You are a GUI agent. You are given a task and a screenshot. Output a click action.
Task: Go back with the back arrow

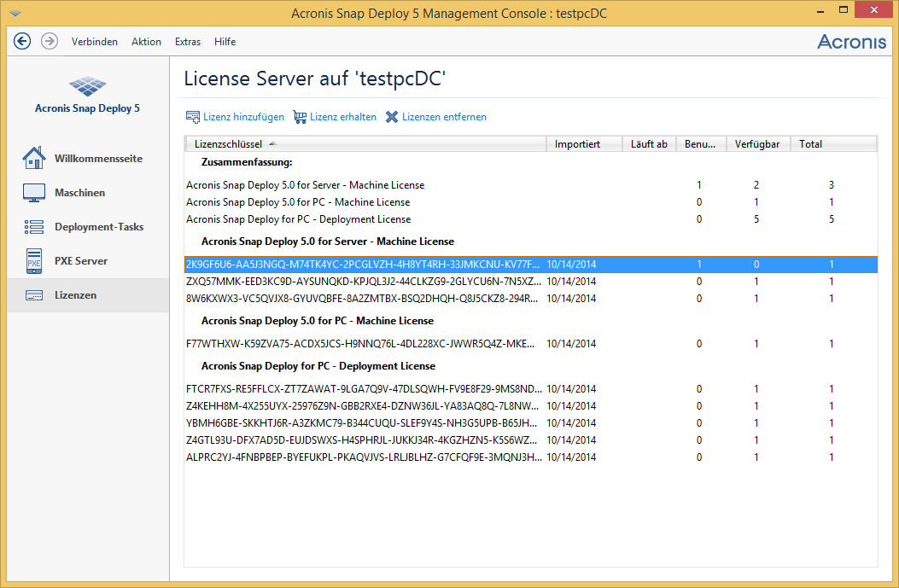click(22, 41)
